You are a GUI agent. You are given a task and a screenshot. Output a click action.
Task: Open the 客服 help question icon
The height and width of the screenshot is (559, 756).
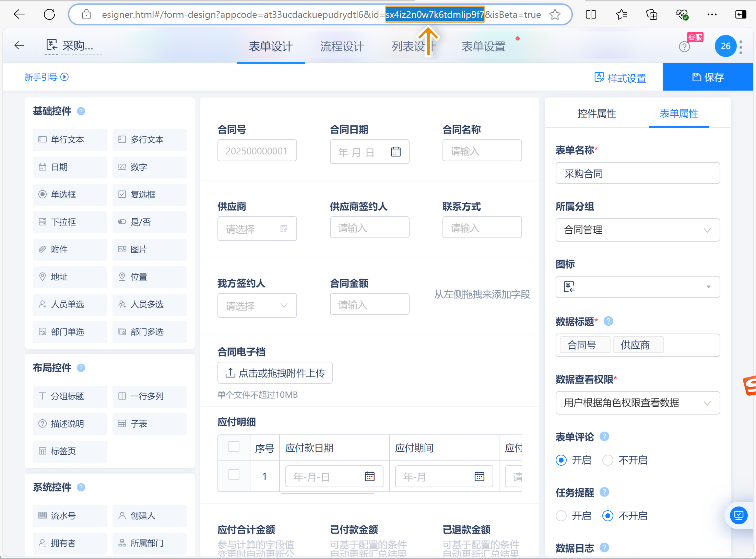pyautogui.click(x=684, y=46)
